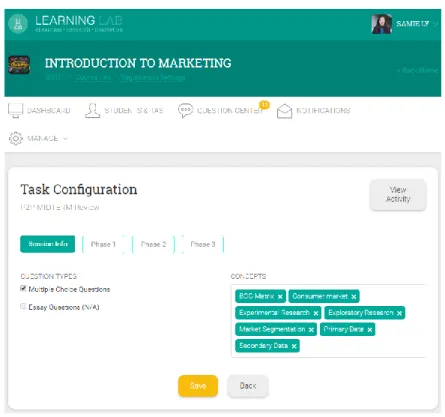The image size is (445, 417).
Task: Click the Learning Lab flask logo
Action: [x=18, y=24]
